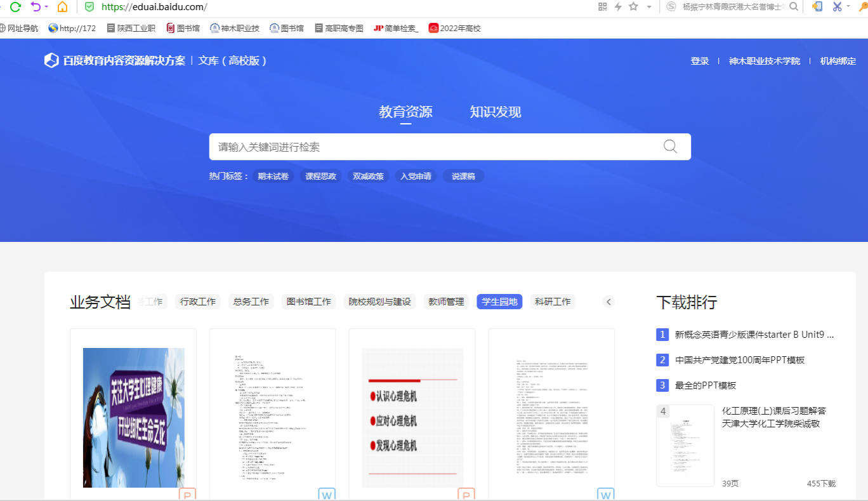Click the browser home icon
The image size is (868, 501).
click(62, 7)
